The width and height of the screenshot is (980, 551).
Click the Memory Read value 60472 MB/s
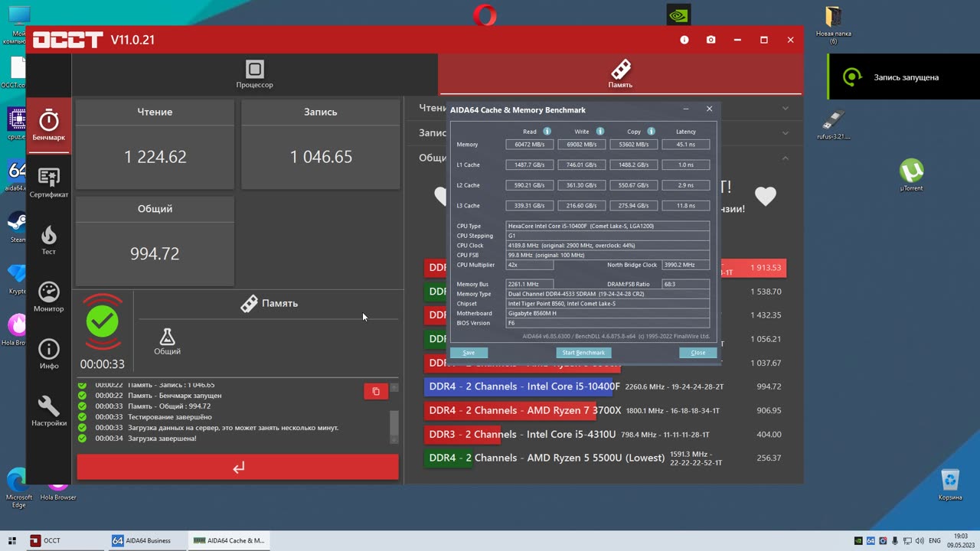[x=529, y=145]
